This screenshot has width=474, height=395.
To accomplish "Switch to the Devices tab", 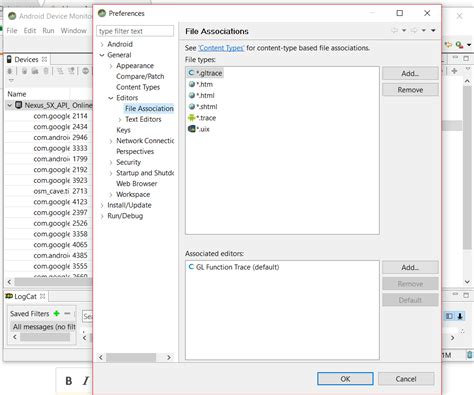I will point(26,60).
